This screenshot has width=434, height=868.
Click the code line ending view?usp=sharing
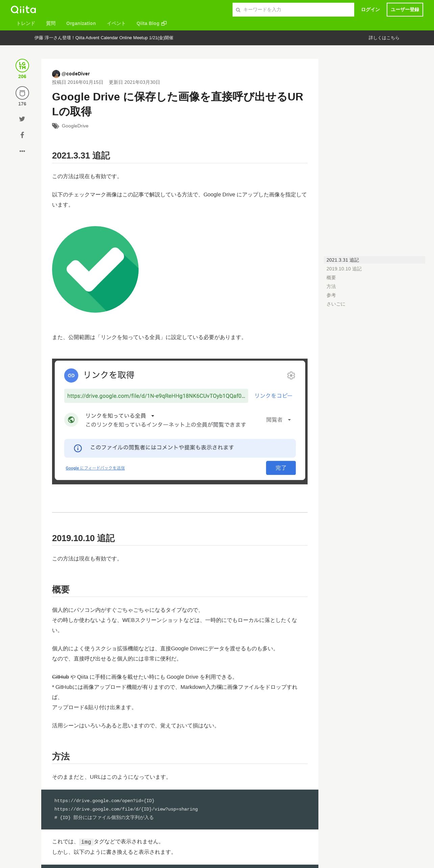(x=126, y=809)
